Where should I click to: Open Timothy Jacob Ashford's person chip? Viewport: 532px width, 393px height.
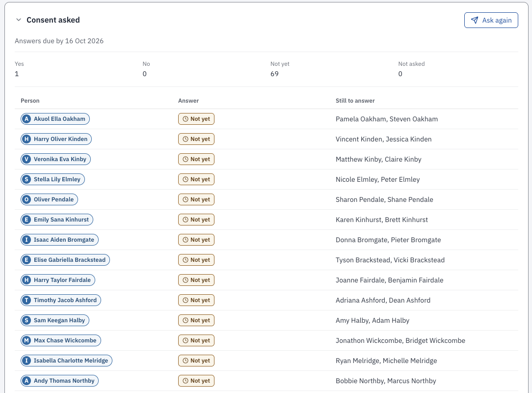(61, 300)
